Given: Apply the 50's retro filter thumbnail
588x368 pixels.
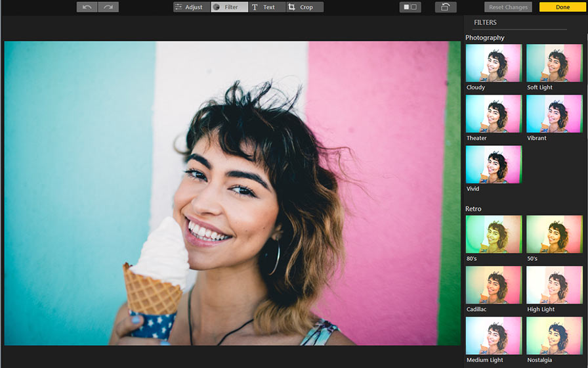Looking at the screenshot, I should point(555,235).
